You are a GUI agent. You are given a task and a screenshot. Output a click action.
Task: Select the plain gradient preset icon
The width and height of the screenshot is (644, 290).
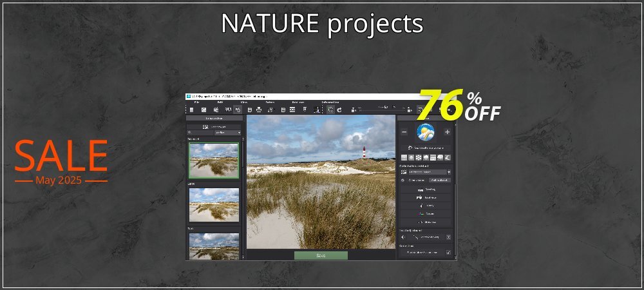404,158
